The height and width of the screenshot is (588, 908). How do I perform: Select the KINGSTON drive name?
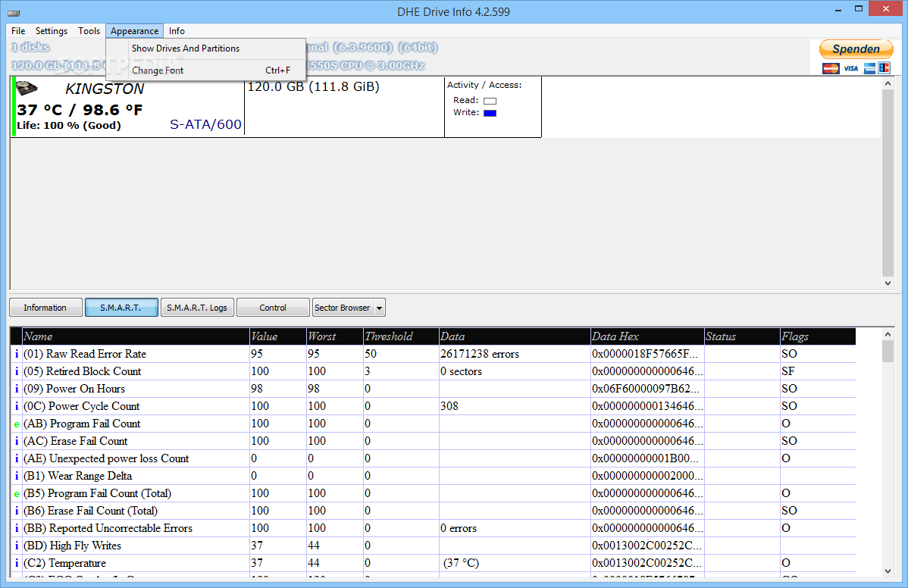tap(105, 89)
